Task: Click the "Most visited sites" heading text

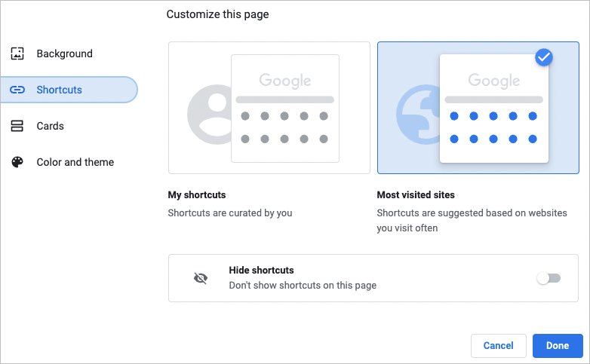Action: [416, 195]
